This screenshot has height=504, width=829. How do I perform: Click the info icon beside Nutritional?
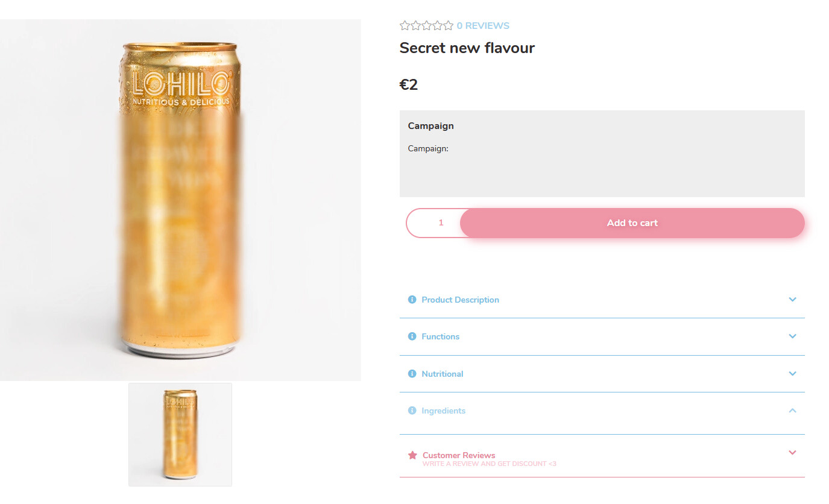coord(412,374)
